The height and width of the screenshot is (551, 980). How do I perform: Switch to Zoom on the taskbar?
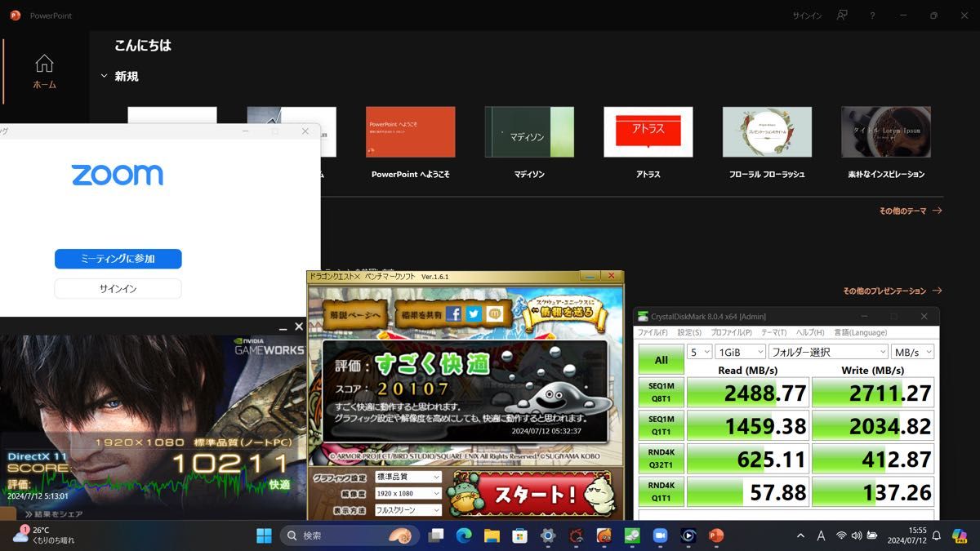tap(660, 535)
